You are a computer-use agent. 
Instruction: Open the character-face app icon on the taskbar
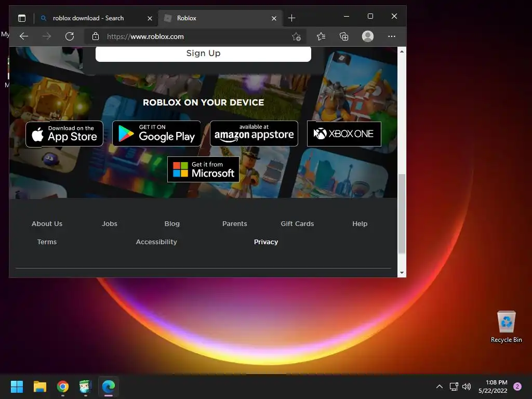(x=86, y=387)
